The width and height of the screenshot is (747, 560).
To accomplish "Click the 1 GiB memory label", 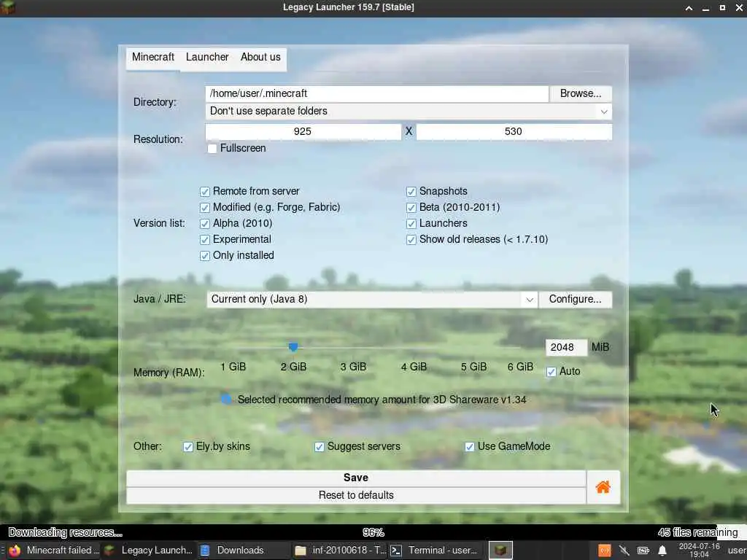I will pyautogui.click(x=233, y=367).
